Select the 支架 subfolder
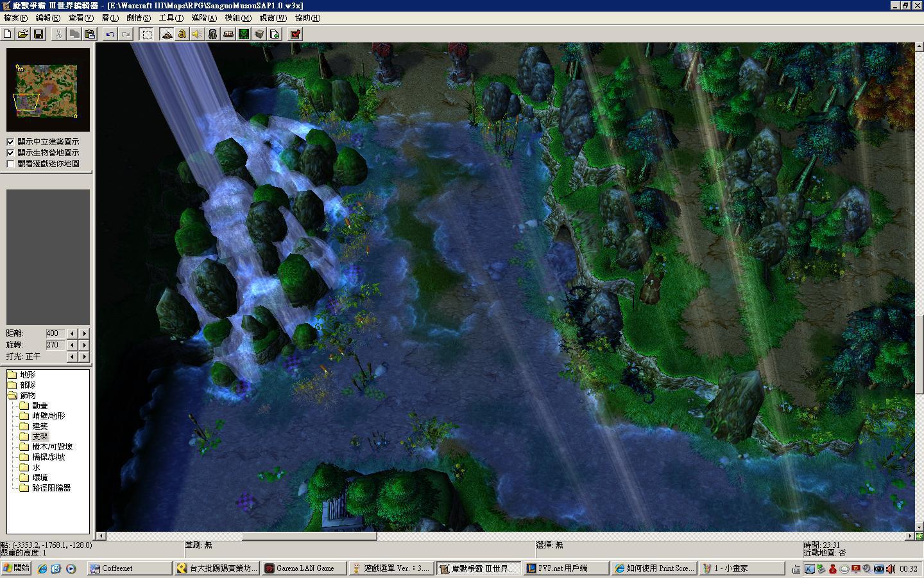 click(34, 437)
